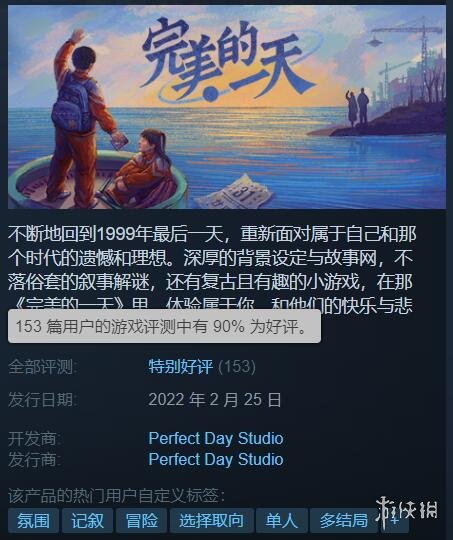Click the 全部评测 label
Viewport: 453px width, 540px height.
43,366
